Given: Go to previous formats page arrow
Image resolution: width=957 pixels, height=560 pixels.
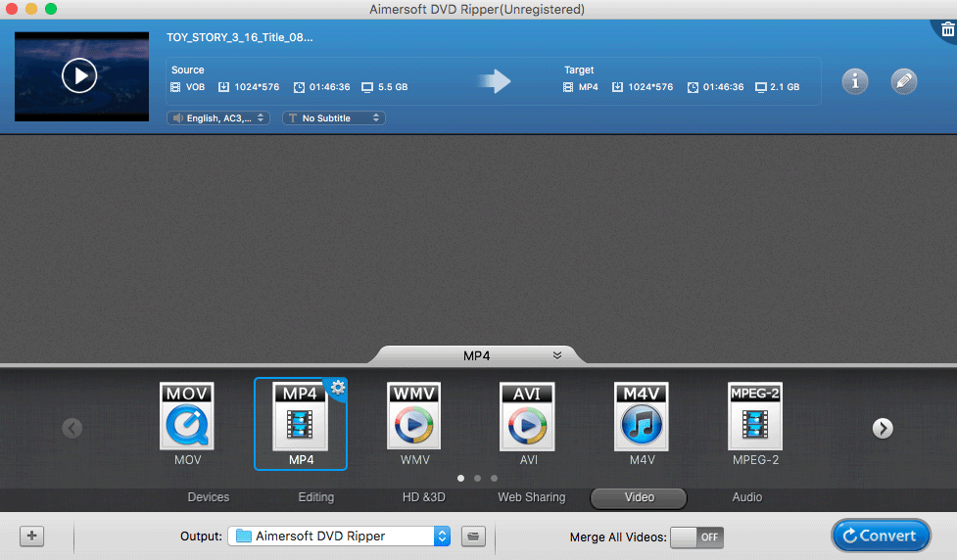Looking at the screenshot, I should [72, 428].
